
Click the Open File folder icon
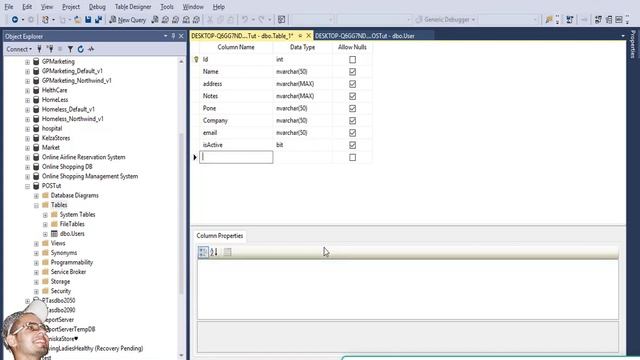click(x=77, y=20)
